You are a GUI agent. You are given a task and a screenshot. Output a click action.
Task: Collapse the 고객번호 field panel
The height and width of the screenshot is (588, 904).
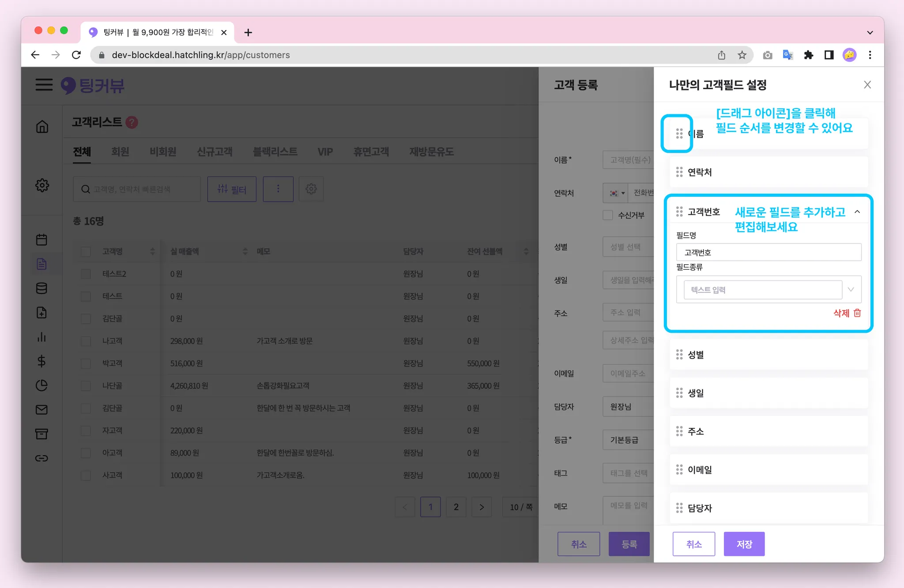tap(857, 212)
